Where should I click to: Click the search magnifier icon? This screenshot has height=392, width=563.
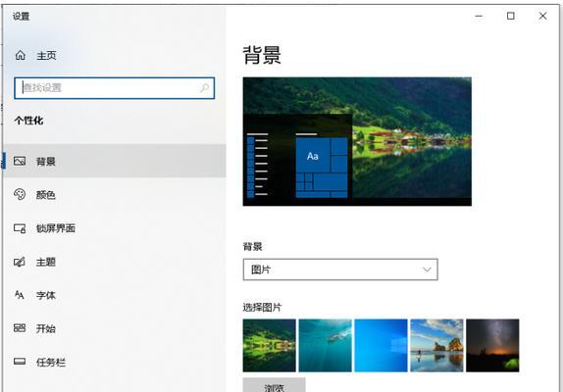click(x=204, y=88)
